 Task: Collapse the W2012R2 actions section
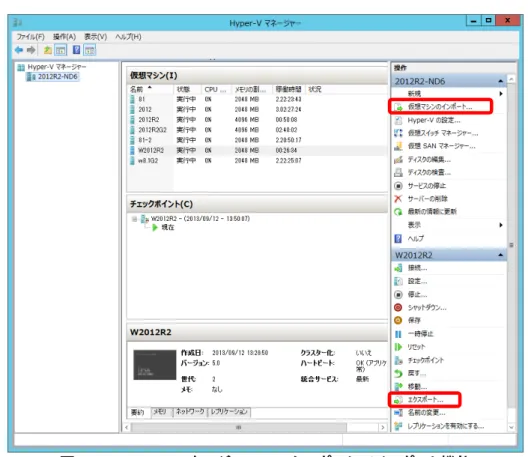501,255
